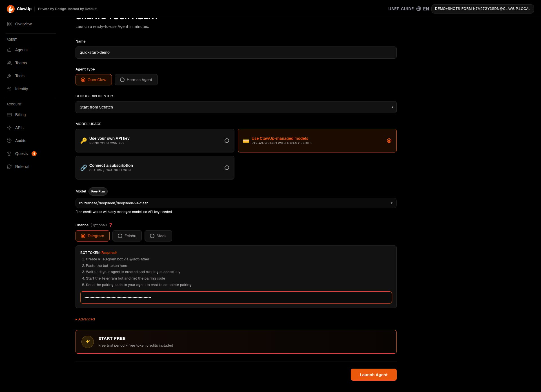Screen dimensions: 541x392
Task: Open Referral in the sidebar
Action: (x=31, y=167)
